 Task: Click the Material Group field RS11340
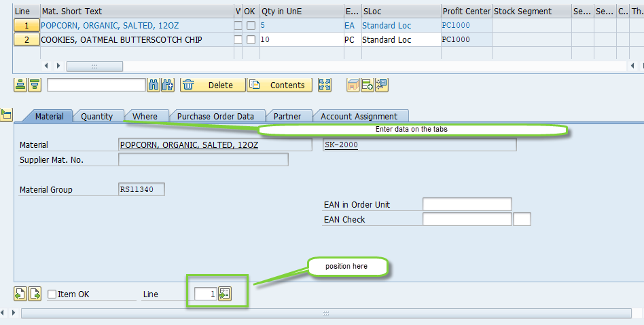pyautogui.click(x=142, y=189)
